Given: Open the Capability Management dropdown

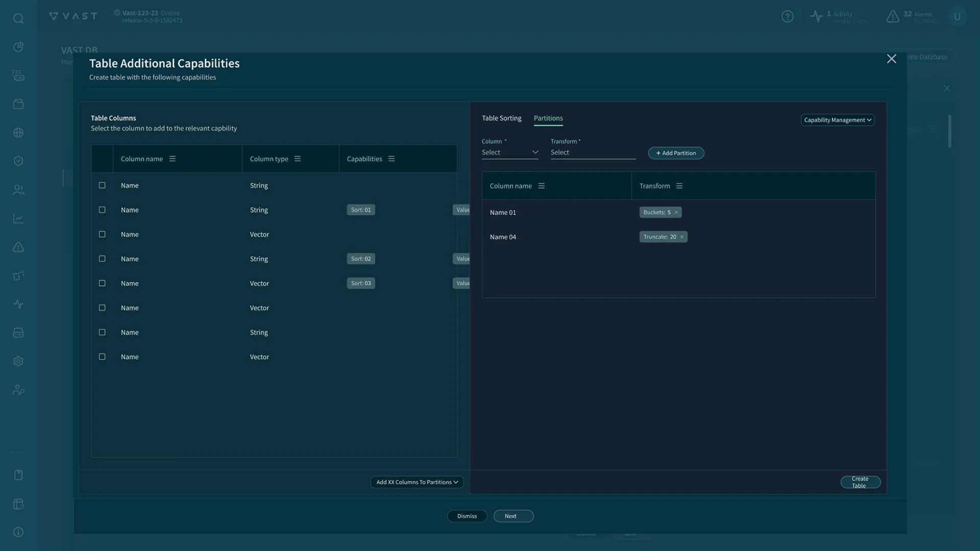Looking at the screenshot, I should point(838,120).
